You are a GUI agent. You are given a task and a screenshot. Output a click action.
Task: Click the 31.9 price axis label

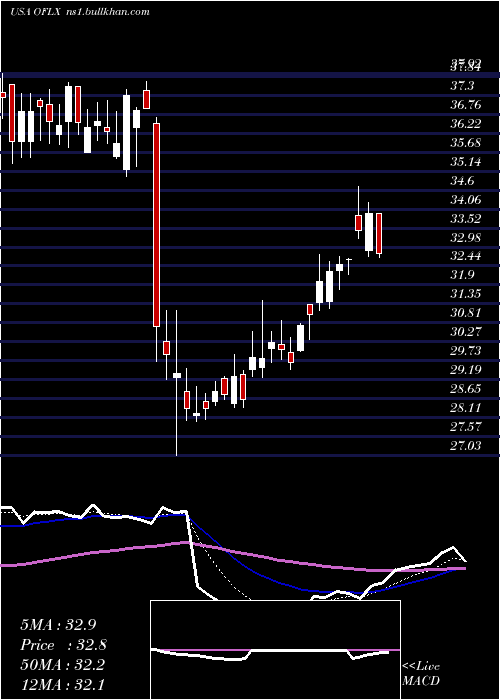pos(462,275)
